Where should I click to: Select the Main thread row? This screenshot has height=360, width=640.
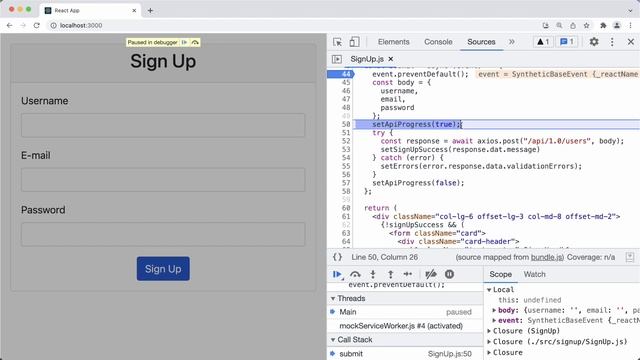[x=405, y=312]
